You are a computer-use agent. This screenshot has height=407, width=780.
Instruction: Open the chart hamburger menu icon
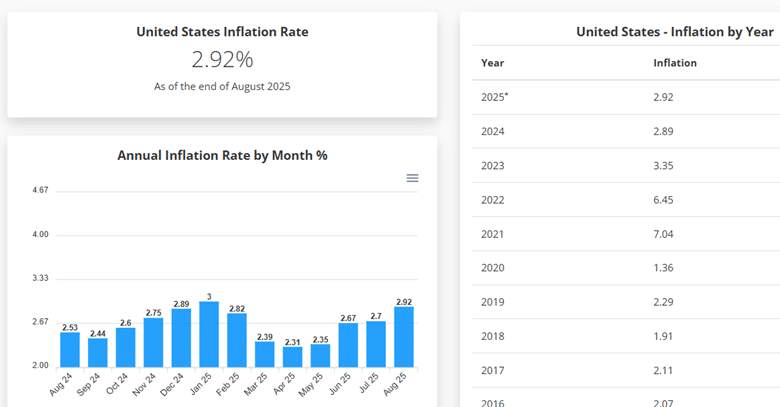click(412, 178)
